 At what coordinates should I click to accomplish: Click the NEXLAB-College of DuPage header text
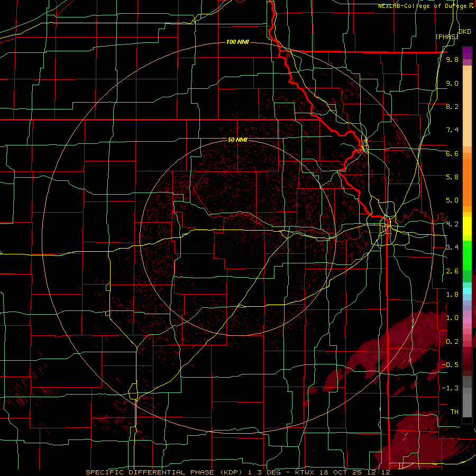point(422,6)
